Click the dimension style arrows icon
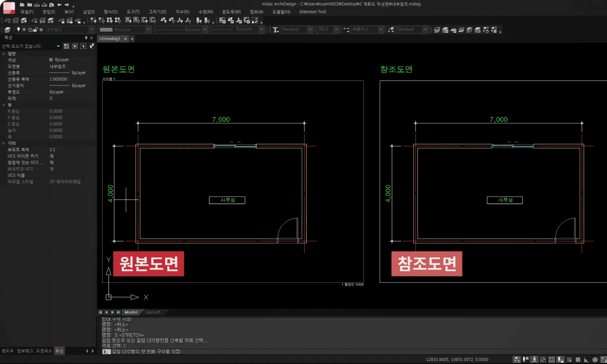The image size is (607, 364). click(x=346, y=30)
